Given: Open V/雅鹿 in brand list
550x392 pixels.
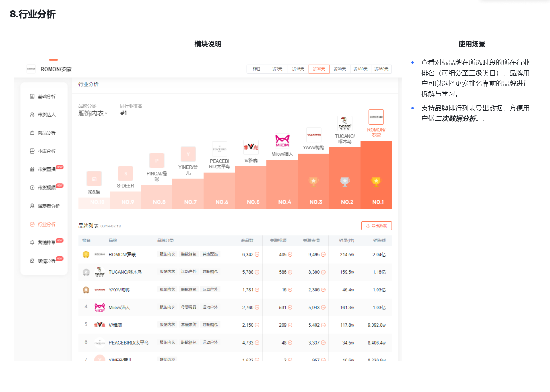Looking at the screenshot, I should coord(115,325).
